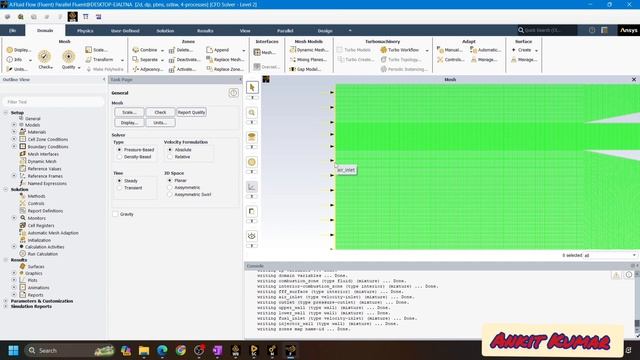Select Planar 2D space option
Image resolution: width=640 pixels, height=360 pixels.
pos(170,180)
